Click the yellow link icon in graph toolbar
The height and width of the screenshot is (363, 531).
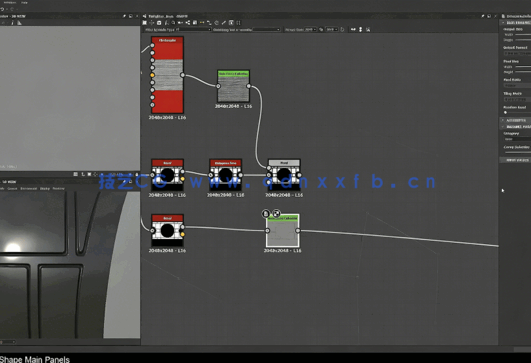(202, 23)
